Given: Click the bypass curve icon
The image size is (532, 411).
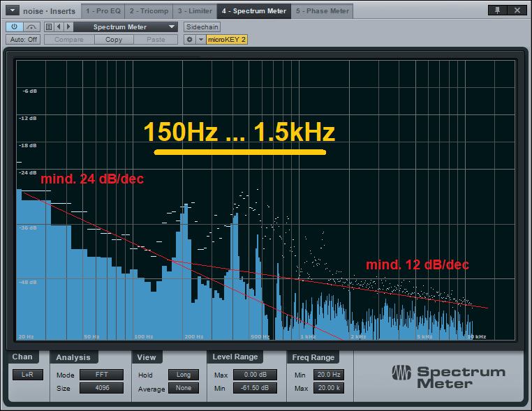Looking at the screenshot, I should (x=32, y=27).
